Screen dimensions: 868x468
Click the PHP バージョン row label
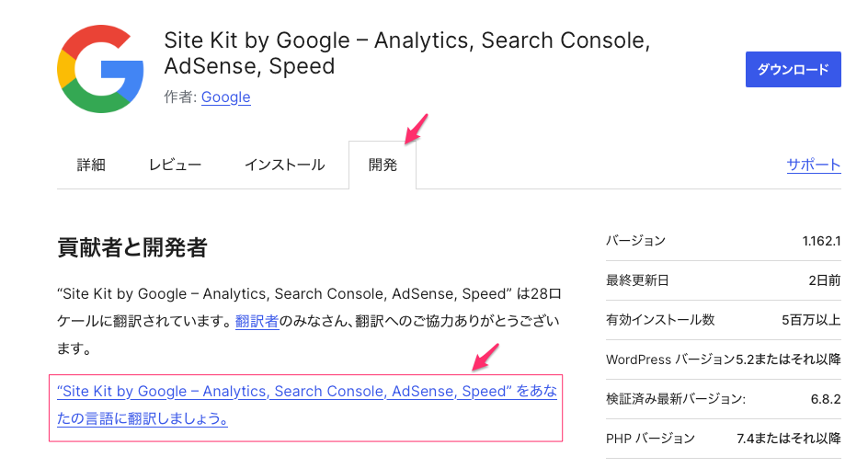pyautogui.click(x=650, y=439)
